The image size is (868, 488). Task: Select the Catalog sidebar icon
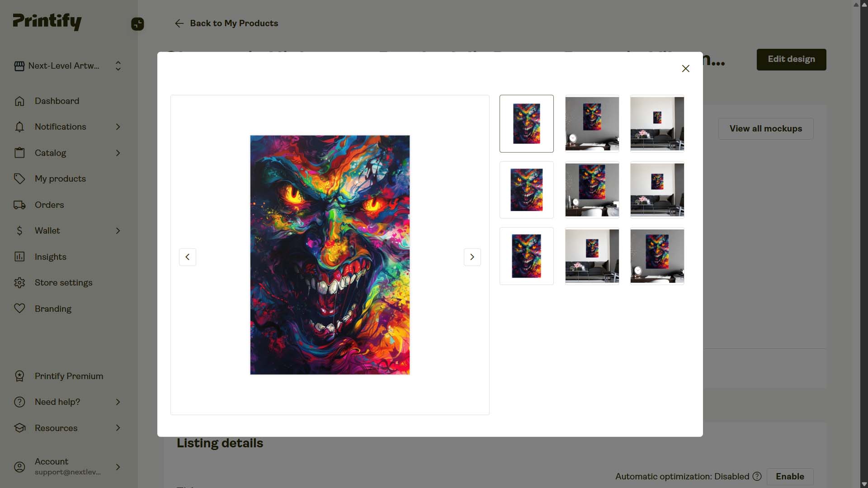tap(19, 153)
